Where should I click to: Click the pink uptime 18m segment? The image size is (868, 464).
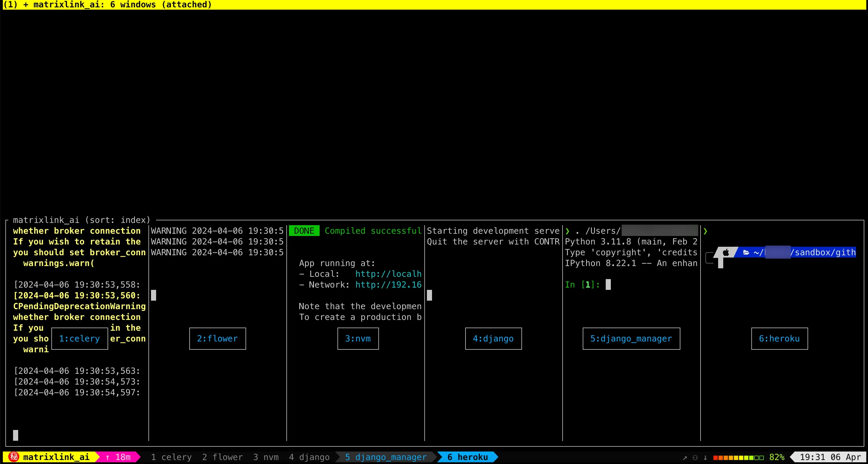[118, 457]
